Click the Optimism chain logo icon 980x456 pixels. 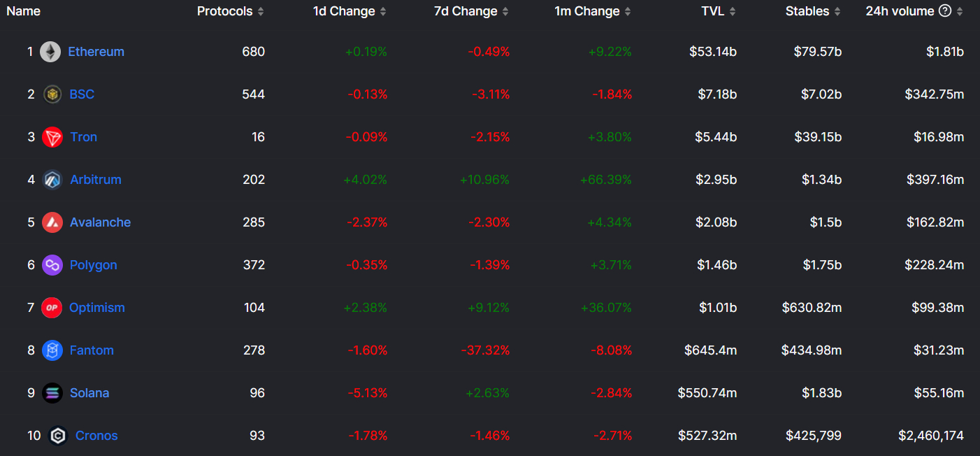click(x=52, y=308)
